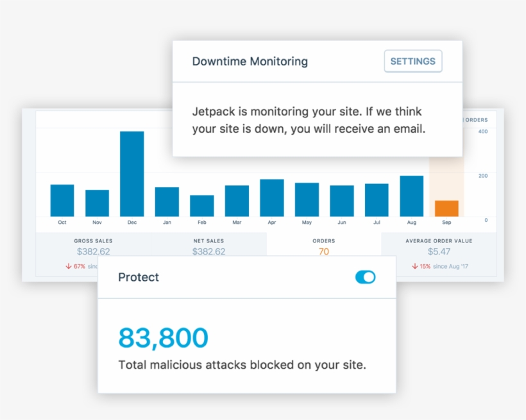Image resolution: width=526 pixels, height=420 pixels.
Task: Click the 83,800 attacks blocked count
Action: point(164,338)
